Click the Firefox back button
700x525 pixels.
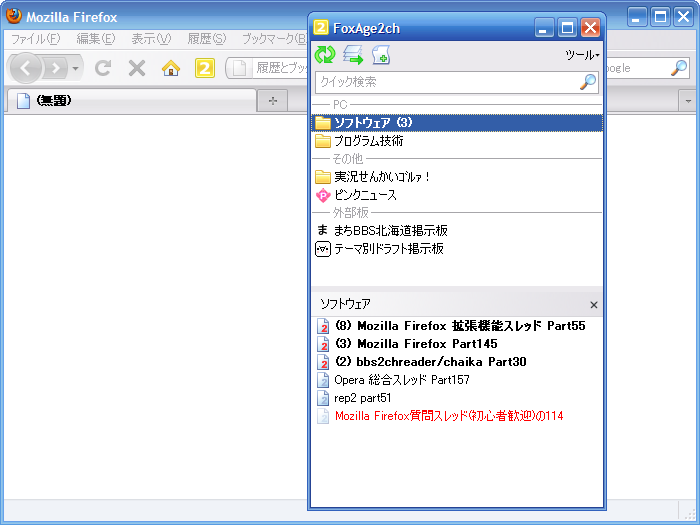[25, 68]
